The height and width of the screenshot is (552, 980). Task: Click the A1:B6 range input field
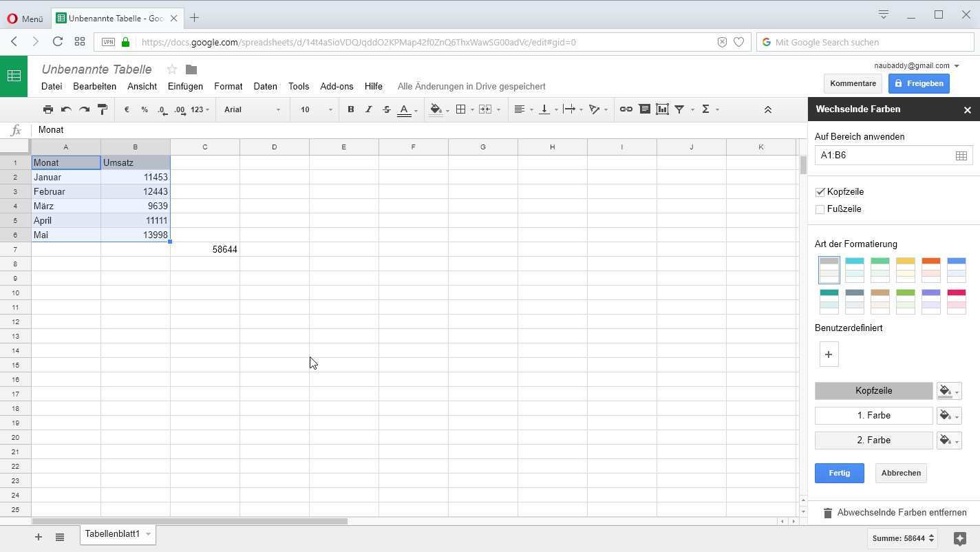(883, 156)
